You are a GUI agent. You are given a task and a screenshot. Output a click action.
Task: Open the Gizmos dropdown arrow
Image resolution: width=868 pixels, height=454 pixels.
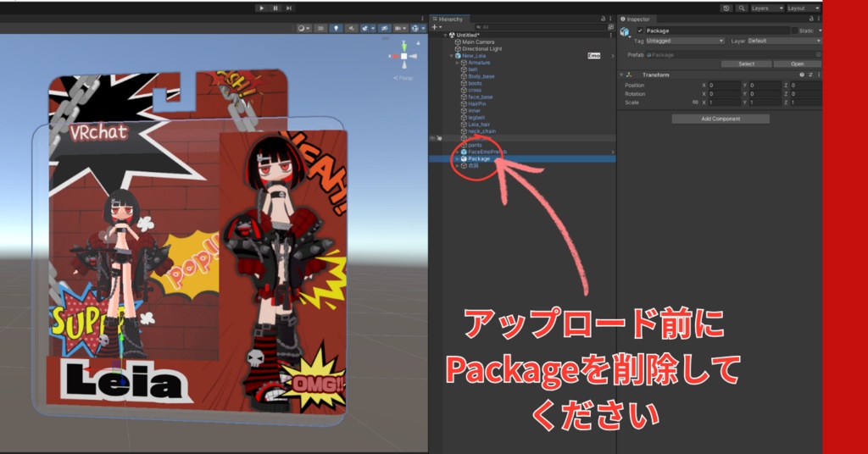(x=424, y=28)
